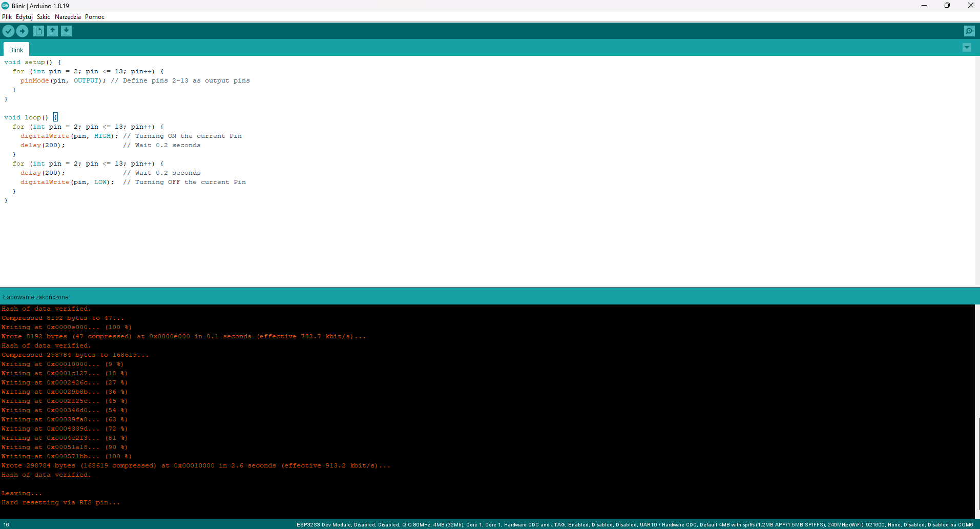The width and height of the screenshot is (980, 529).
Task: Select the Blink sketch tab
Action: [16, 50]
